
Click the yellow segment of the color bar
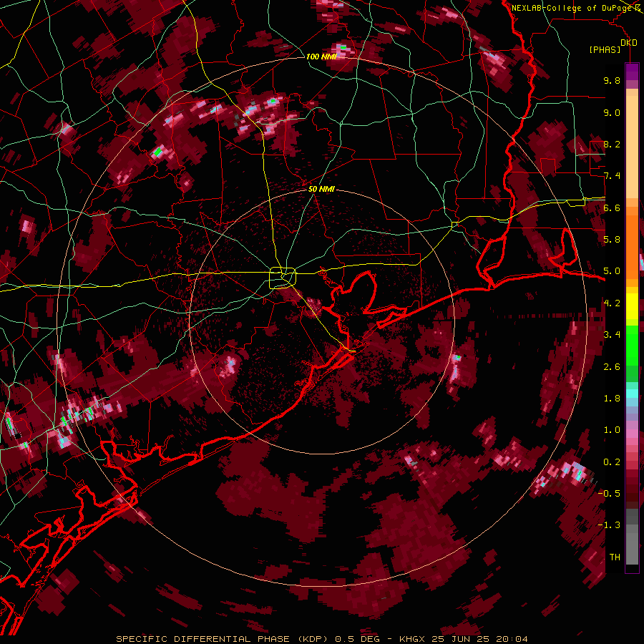pos(632,306)
